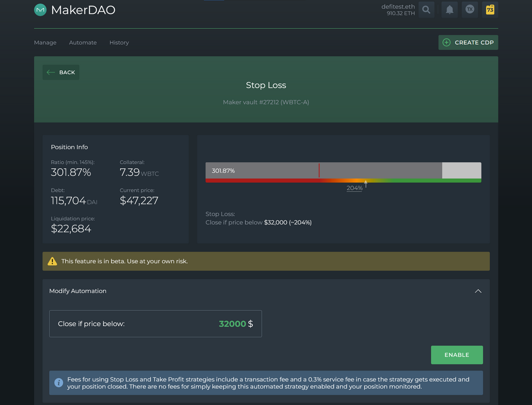Click the beta feature warning text
The width and height of the screenshot is (532, 405).
(124, 261)
